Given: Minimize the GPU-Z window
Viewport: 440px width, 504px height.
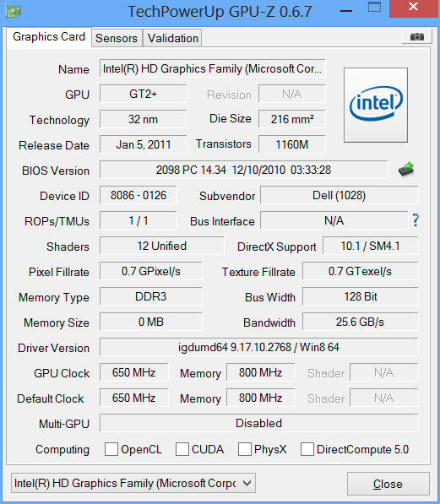Looking at the screenshot, I should click(x=346, y=11).
